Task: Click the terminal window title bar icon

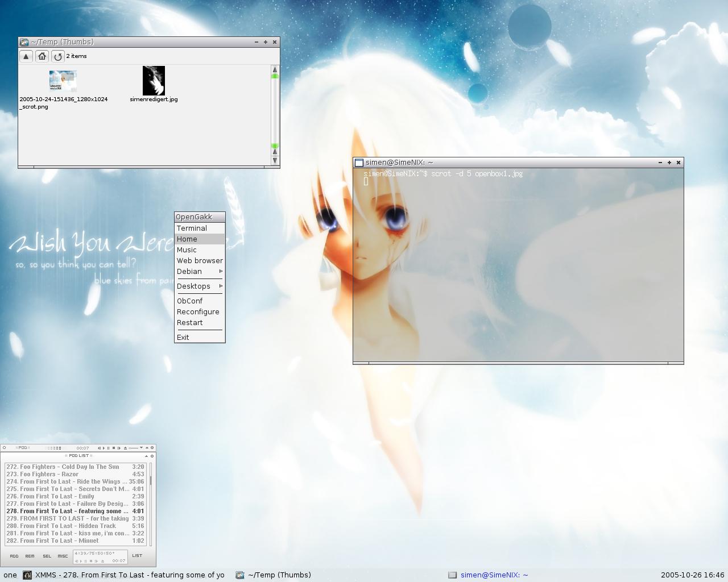Action: pos(359,163)
